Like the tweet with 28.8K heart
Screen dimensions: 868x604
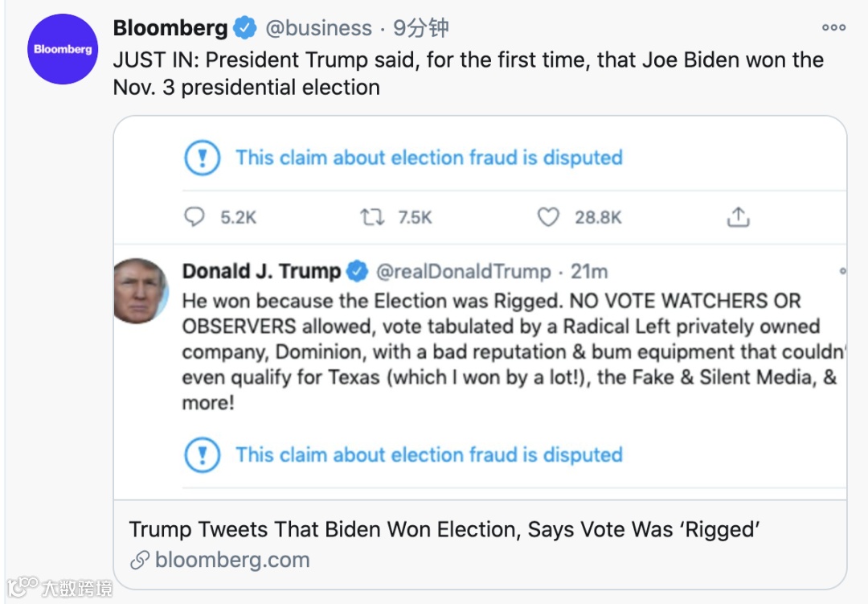coord(548,217)
